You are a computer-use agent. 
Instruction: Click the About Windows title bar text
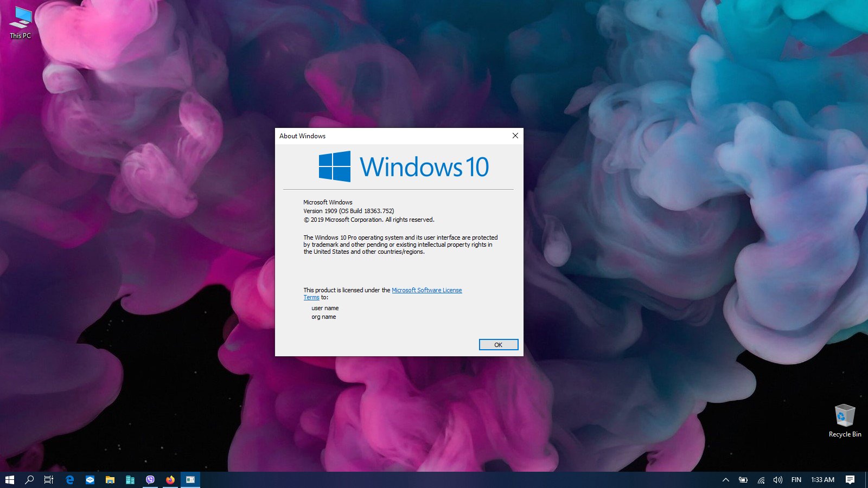[302, 136]
